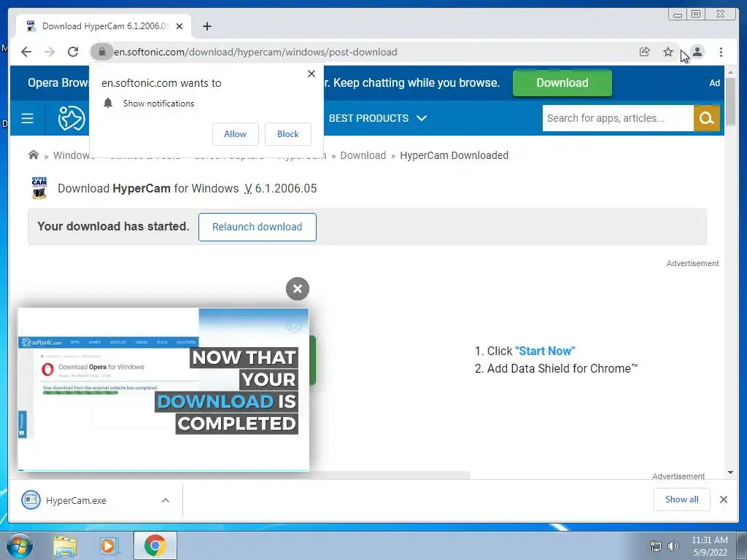Close the floating video ad with the X
Screen dimensions: 747x560
(298, 289)
